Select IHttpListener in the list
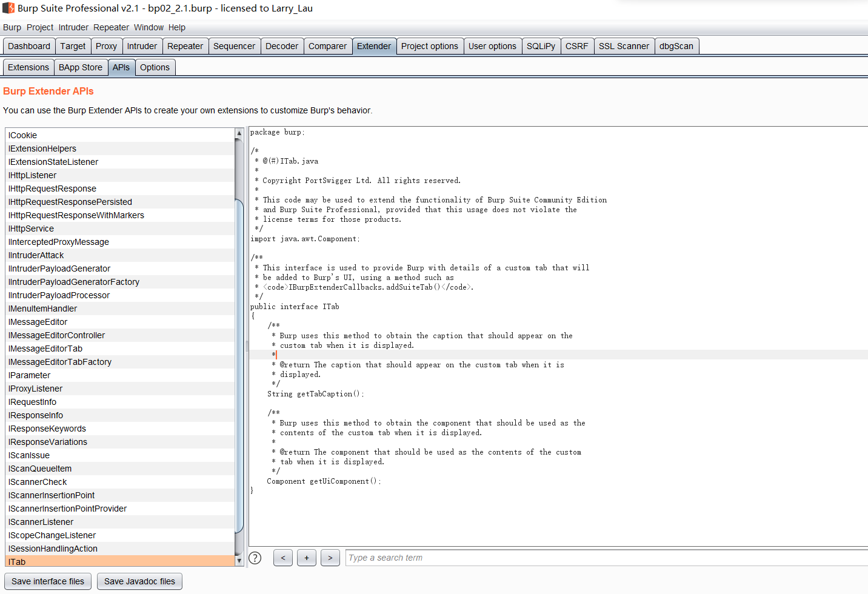Viewport: 868px width, 594px height. click(x=120, y=175)
